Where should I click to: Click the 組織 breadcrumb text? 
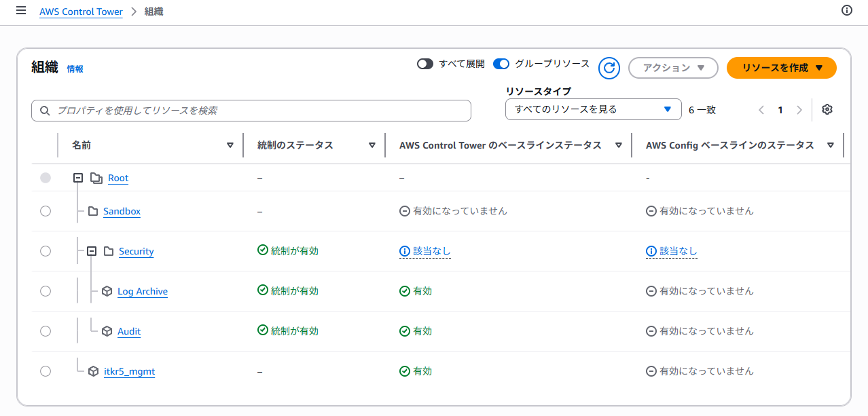(154, 12)
